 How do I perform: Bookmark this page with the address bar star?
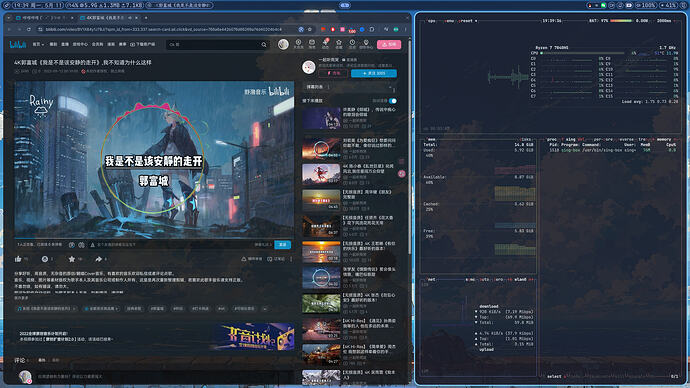[309, 29]
